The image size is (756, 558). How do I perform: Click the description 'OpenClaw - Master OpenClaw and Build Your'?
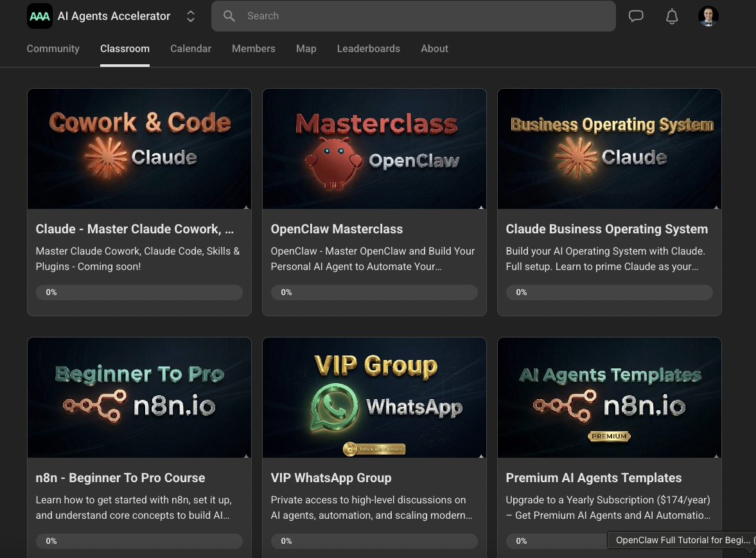click(373, 251)
